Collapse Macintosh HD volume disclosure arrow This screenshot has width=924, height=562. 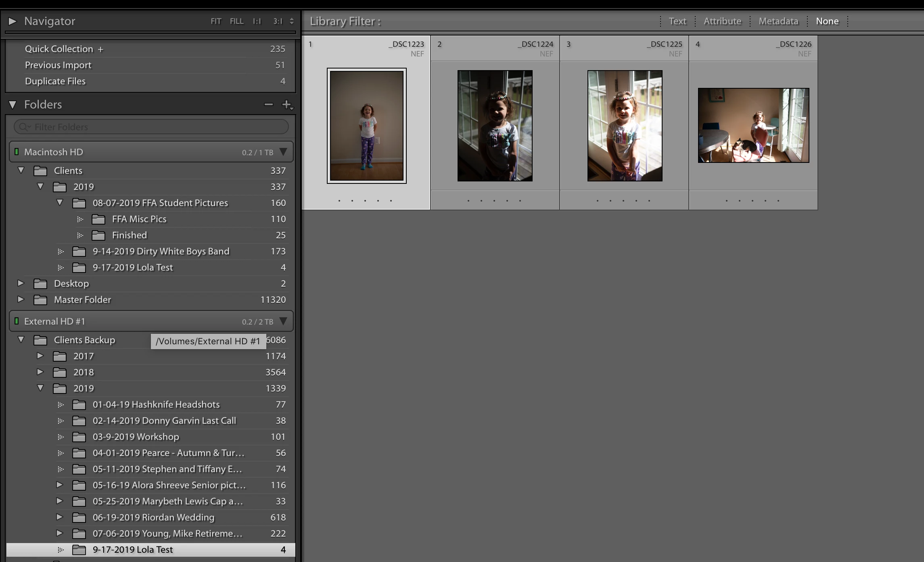(283, 152)
